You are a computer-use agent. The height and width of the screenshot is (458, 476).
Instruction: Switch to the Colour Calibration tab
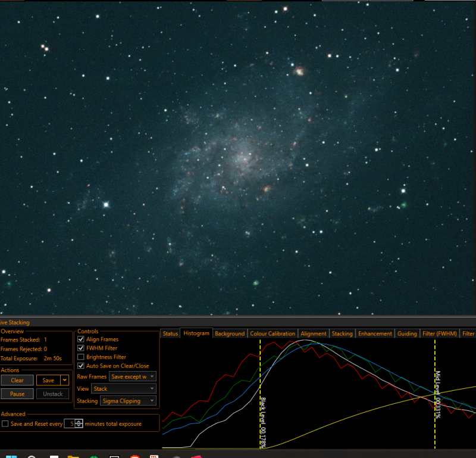click(x=272, y=334)
